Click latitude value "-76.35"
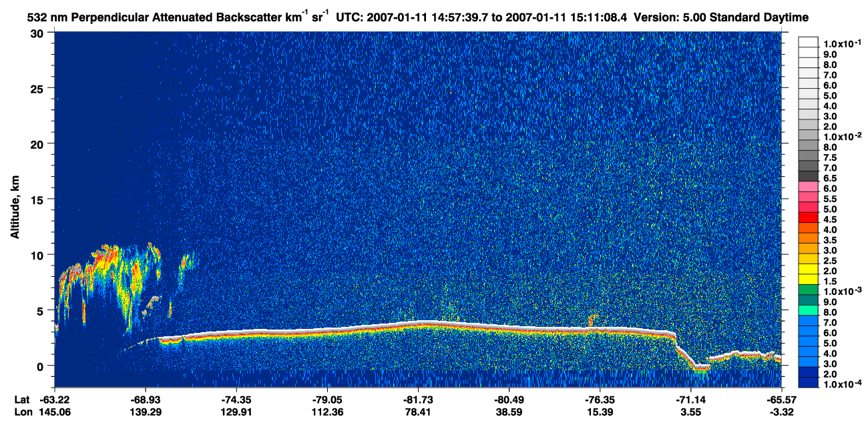 600,399
